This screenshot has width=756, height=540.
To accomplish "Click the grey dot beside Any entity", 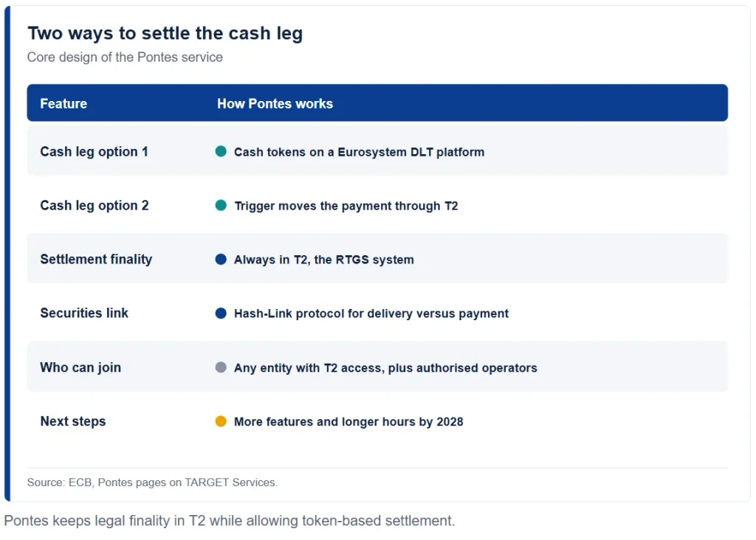I will point(221,367).
